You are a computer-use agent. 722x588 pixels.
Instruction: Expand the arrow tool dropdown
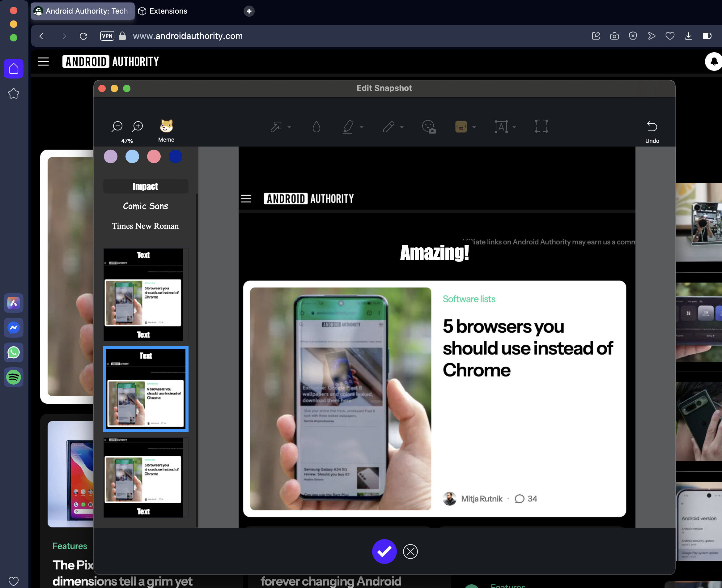(x=289, y=127)
